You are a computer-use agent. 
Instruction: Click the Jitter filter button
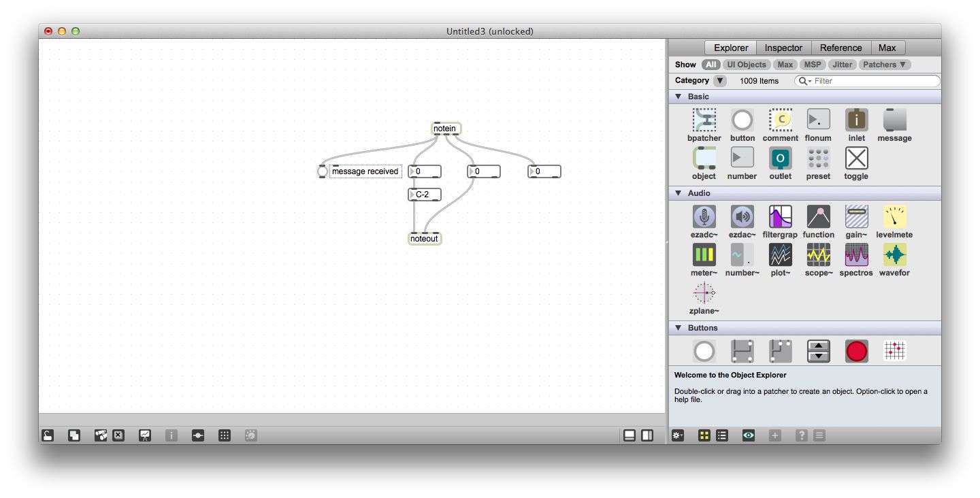click(x=842, y=65)
